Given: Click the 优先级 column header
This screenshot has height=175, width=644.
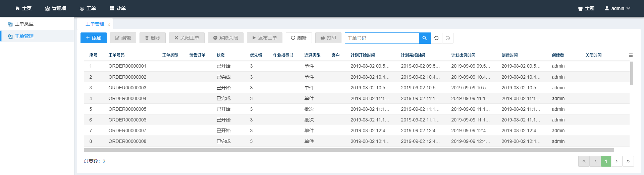Looking at the screenshot, I should (x=256, y=55).
